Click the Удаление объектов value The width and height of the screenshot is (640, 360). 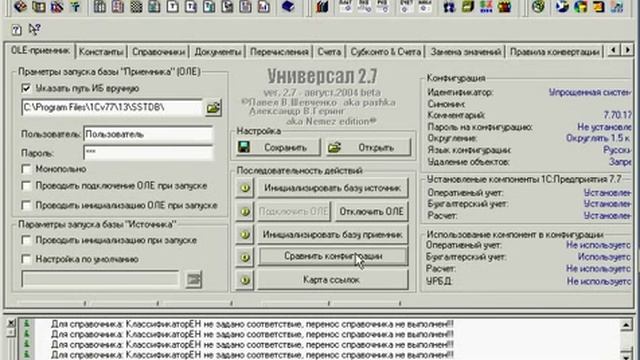(x=620, y=162)
